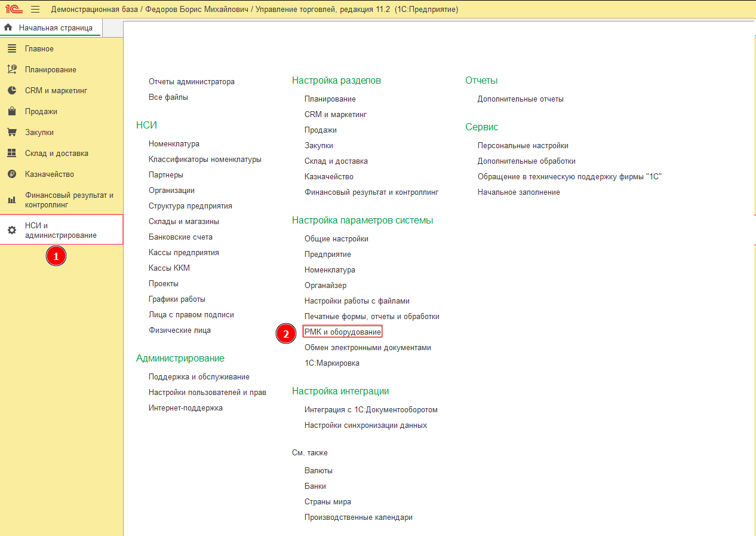Open Кассы предприятия
This screenshot has width=756, height=536.
[184, 253]
